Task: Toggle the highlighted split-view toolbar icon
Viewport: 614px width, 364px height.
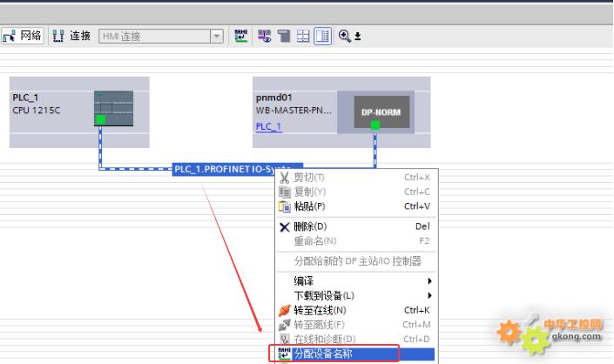Action: pyautogui.click(x=322, y=36)
